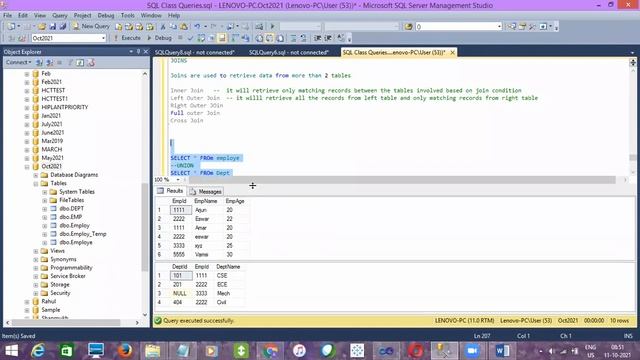Select the HPLANTPRIORITY database
Viewport: 640px width, 360px height.
[x=64, y=107]
